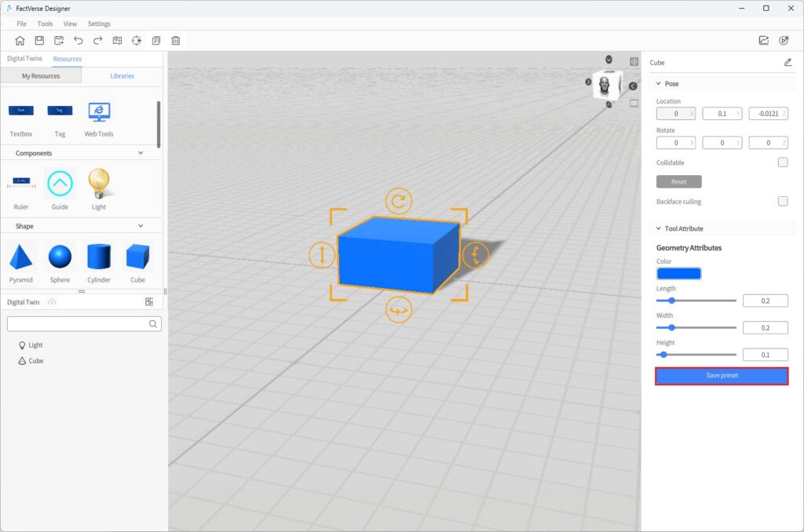This screenshot has width=804, height=532.
Task: Collapse the Shape category chevron
Action: pyautogui.click(x=141, y=226)
